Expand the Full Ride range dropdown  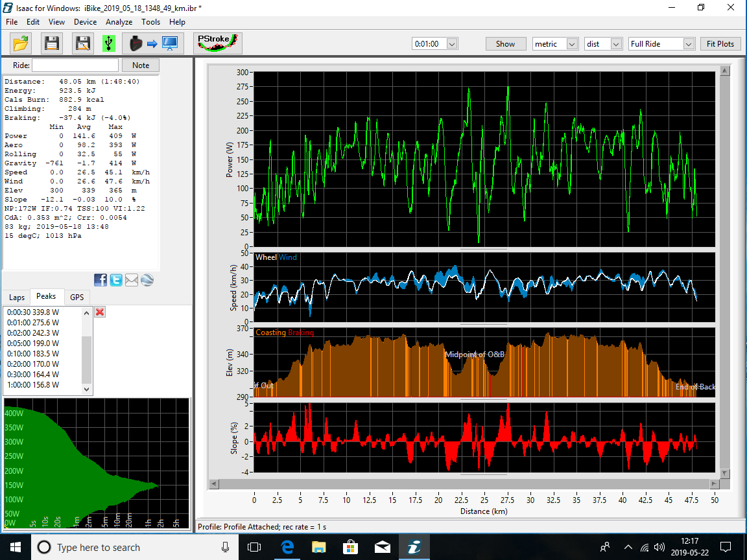click(689, 44)
